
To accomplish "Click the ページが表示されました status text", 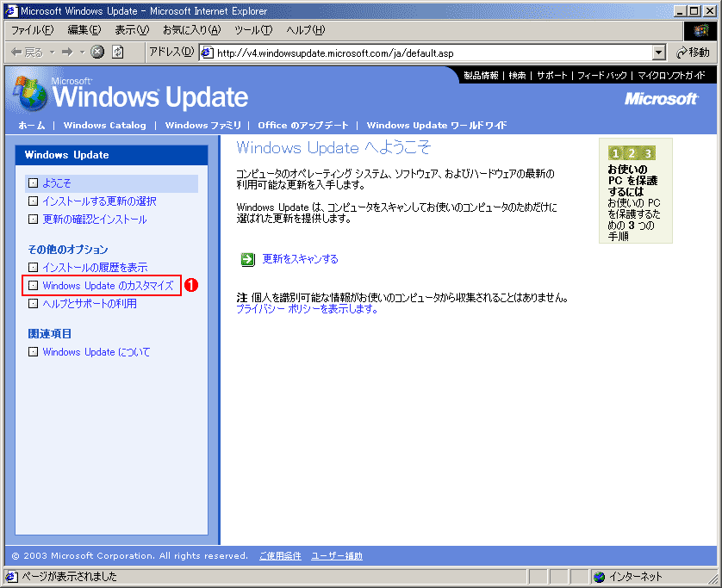I will [69, 577].
